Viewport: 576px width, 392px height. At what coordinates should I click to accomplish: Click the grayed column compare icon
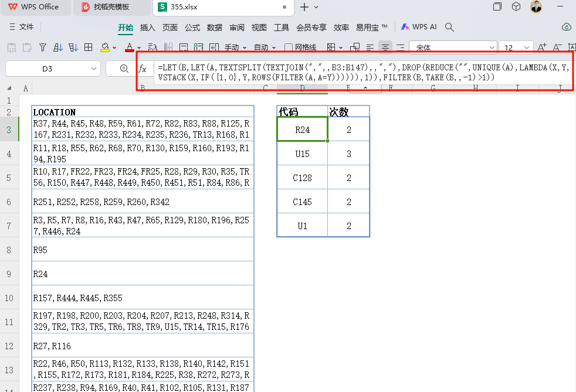(168, 47)
